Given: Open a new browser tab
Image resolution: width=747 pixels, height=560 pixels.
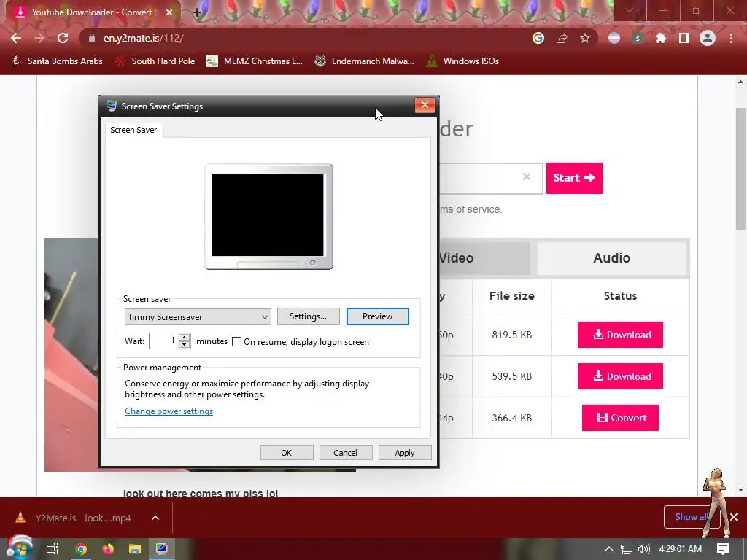Looking at the screenshot, I should point(197,13).
